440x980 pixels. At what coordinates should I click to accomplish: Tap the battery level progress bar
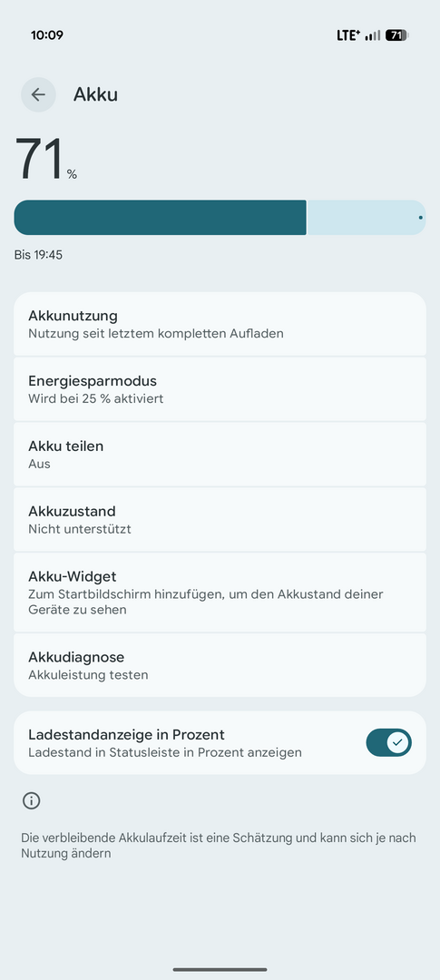pos(220,218)
